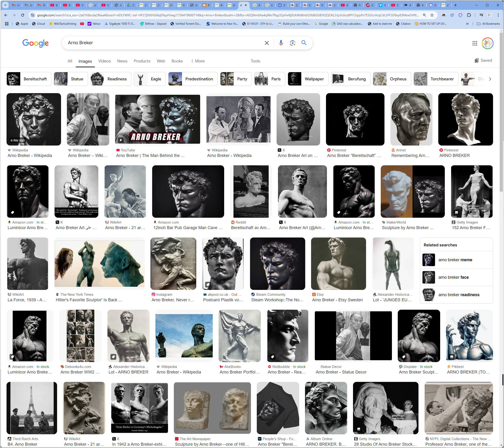The image size is (504, 448).
Task: Open the Saved collections bookmark icon
Action: tap(483, 61)
